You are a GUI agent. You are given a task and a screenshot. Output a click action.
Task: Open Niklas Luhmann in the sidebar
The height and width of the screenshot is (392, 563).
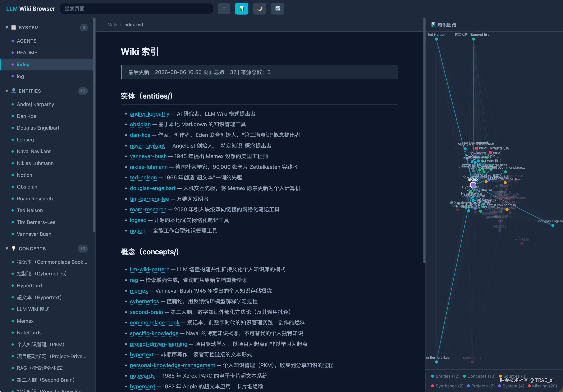point(47,163)
